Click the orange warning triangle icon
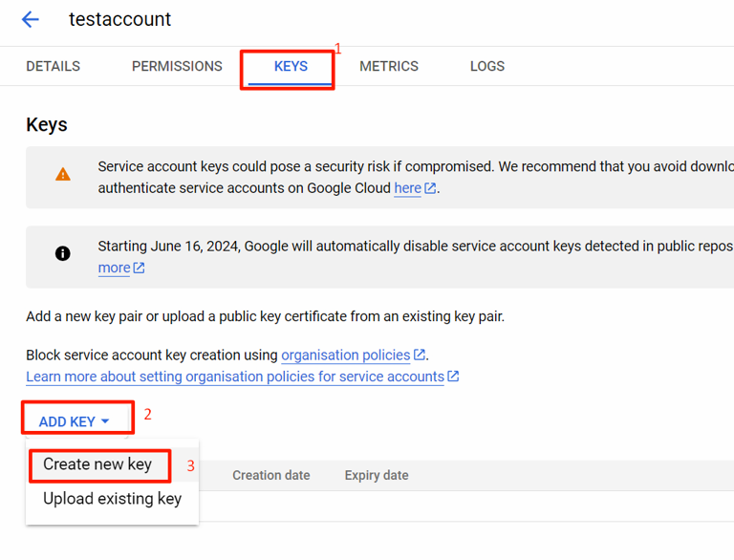Screen dimensions: 734x560 point(63,175)
